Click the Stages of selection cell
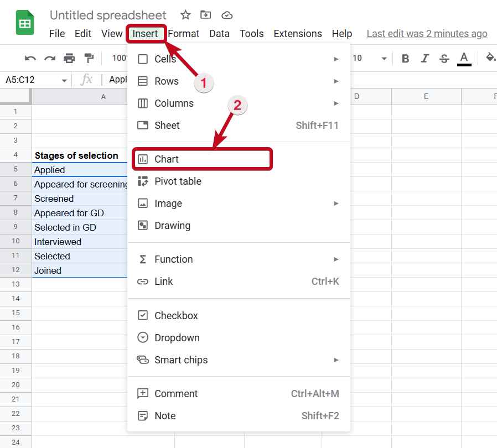The height and width of the screenshot is (448, 497). click(80, 155)
